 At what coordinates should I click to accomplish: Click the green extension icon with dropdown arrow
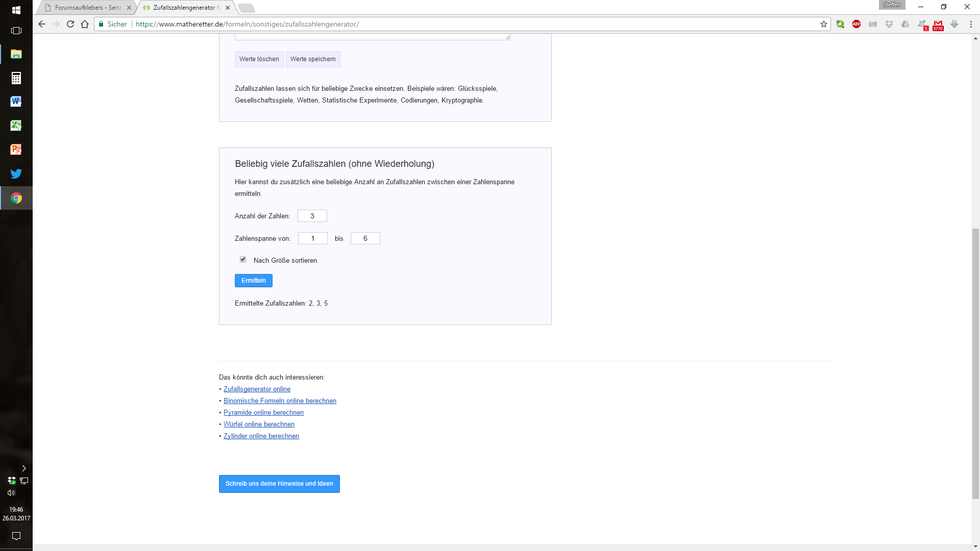[x=840, y=24]
